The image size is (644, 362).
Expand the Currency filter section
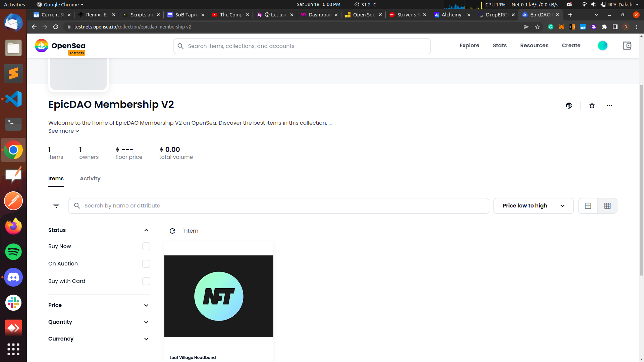(99, 339)
